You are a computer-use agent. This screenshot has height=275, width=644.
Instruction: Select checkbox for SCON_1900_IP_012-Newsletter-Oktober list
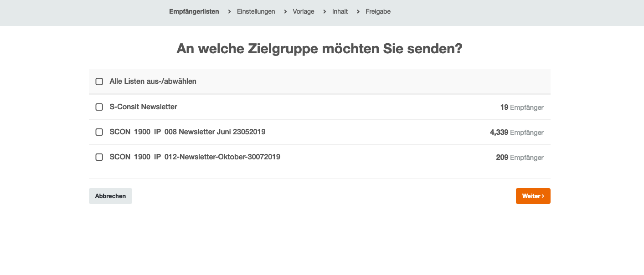point(99,157)
